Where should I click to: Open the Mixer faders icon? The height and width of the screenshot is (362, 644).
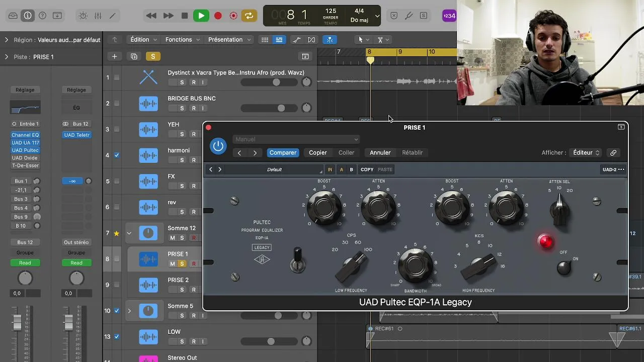pos(98,16)
